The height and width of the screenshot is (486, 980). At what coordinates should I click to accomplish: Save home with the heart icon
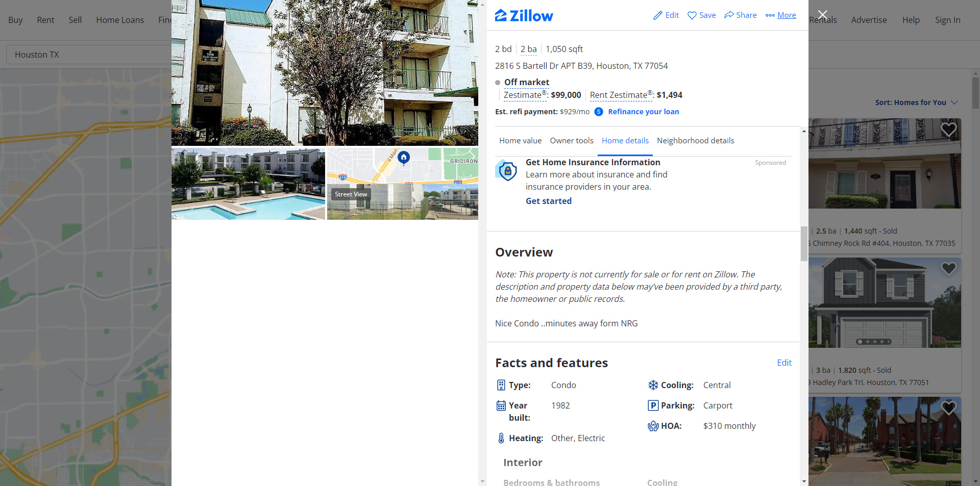pyautogui.click(x=692, y=15)
